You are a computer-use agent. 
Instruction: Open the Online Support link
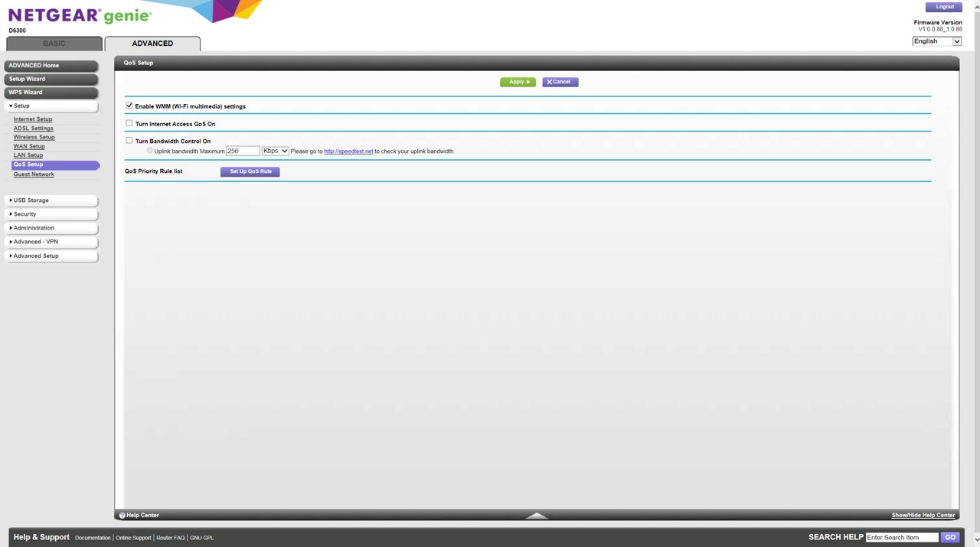133,538
